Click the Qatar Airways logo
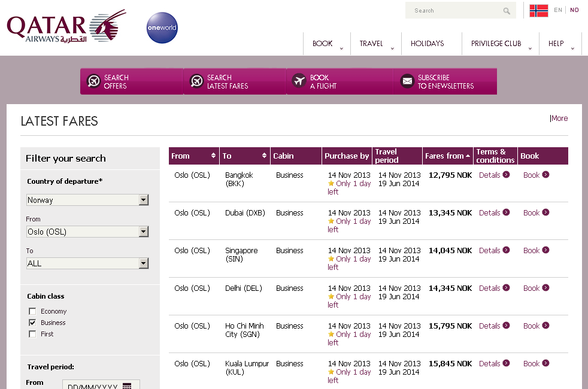The width and height of the screenshot is (588, 389). 66,28
